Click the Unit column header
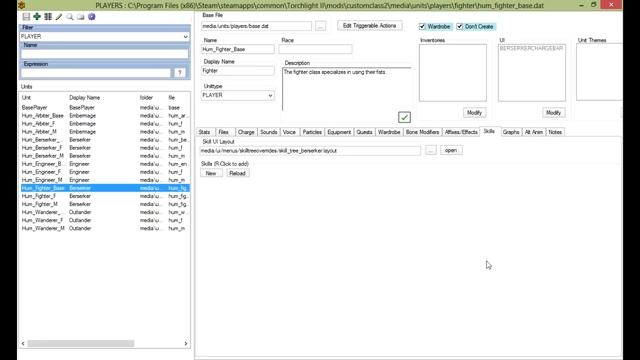The height and width of the screenshot is (360, 640). [x=26, y=98]
